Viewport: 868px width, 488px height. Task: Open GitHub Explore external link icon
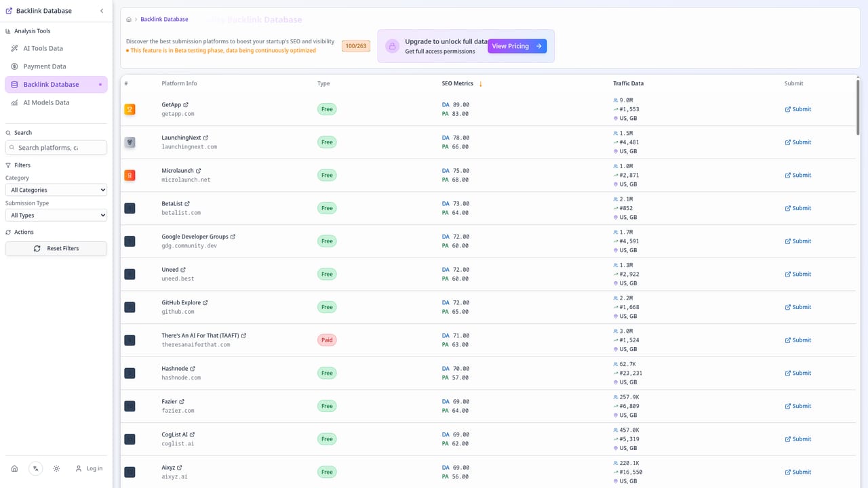click(205, 302)
